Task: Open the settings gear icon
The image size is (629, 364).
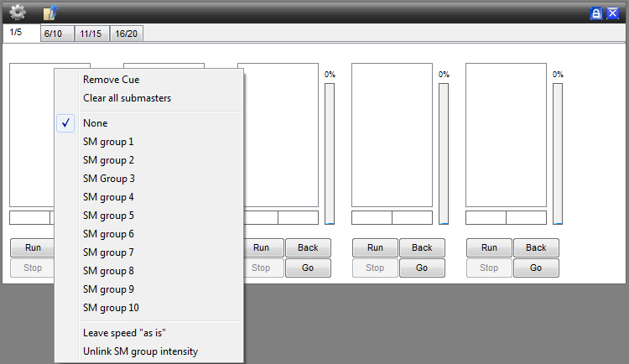Action: [18, 13]
